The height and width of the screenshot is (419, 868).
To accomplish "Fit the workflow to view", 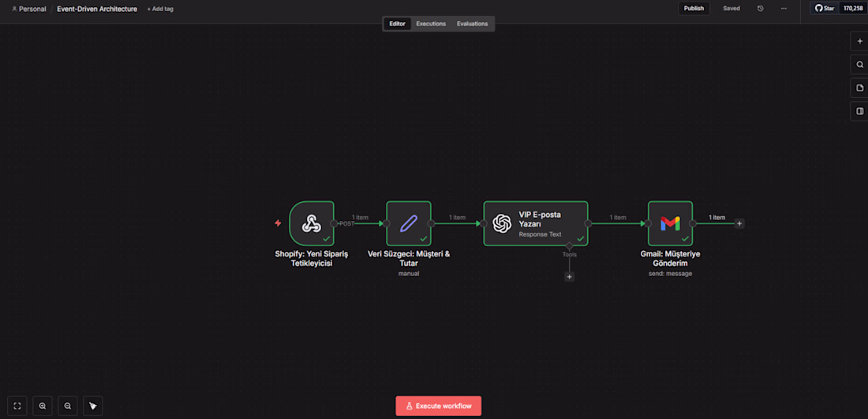I will [x=17, y=406].
